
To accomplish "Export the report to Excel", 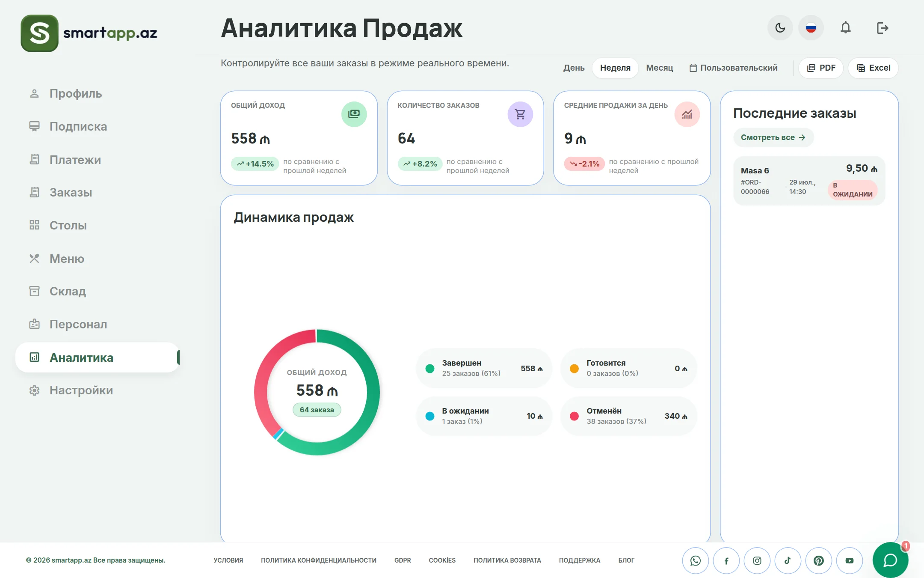I will (x=873, y=68).
